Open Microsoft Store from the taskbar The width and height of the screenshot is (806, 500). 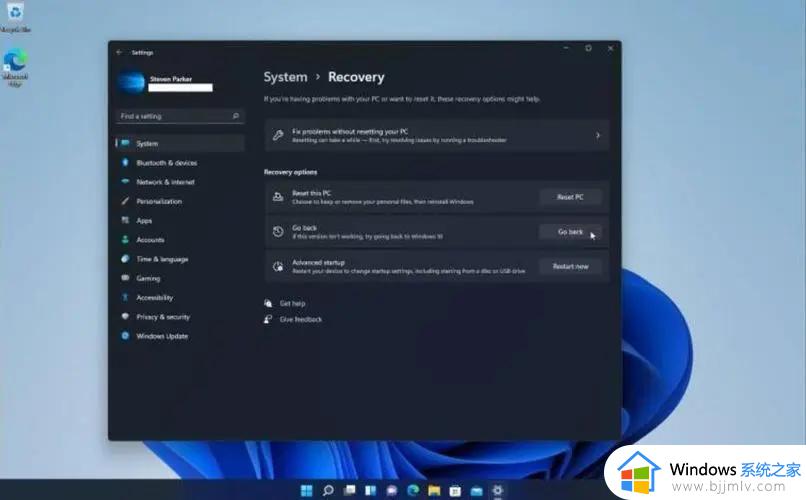click(455, 490)
